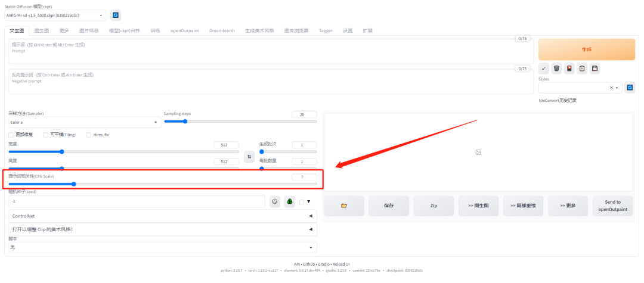Enable the 面部修复 checkbox
Screen dimensions: 644x283
(11, 135)
